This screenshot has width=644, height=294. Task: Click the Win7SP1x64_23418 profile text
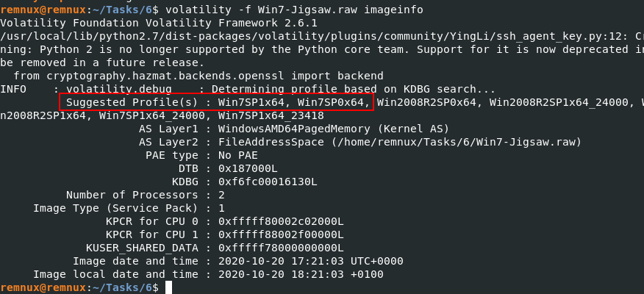pos(271,115)
